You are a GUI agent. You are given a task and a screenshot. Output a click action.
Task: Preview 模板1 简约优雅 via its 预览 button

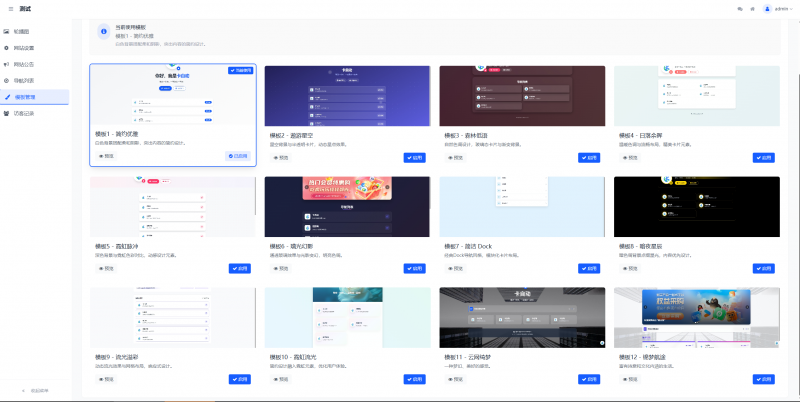106,156
